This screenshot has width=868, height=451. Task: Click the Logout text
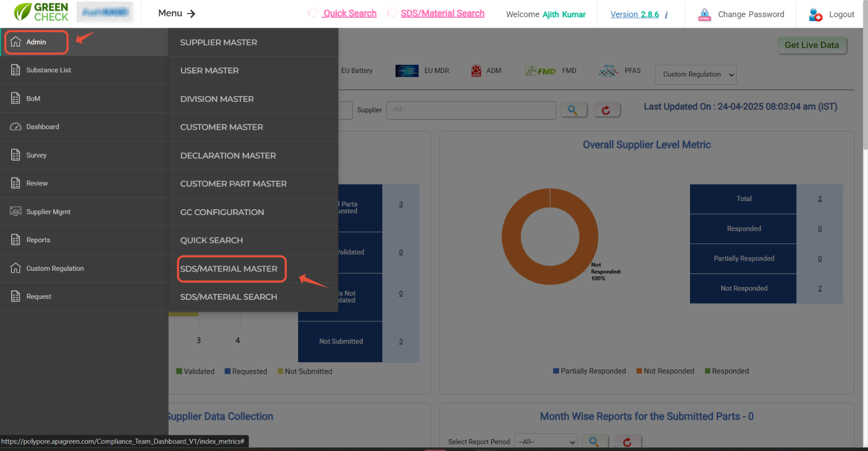[x=842, y=14]
